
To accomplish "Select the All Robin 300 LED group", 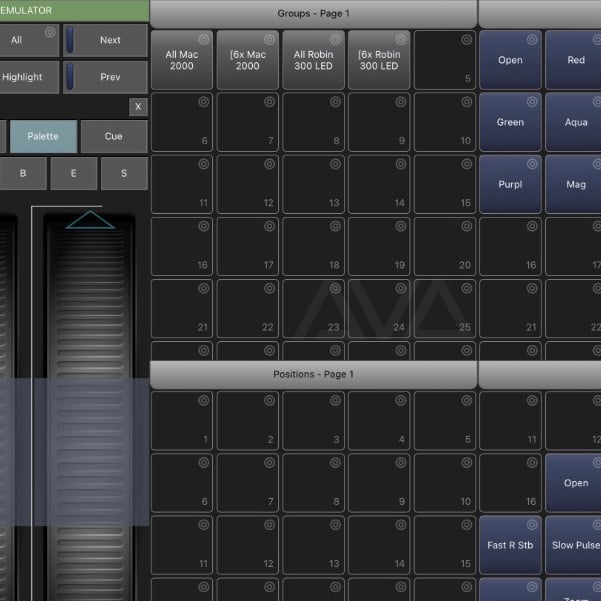I will click(x=314, y=60).
